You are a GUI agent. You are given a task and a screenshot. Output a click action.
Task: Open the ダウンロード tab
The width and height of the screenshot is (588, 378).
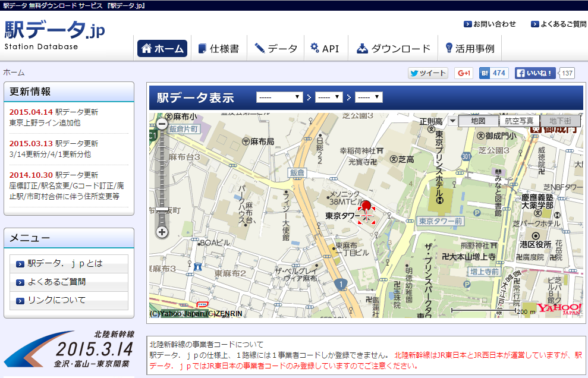393,48
